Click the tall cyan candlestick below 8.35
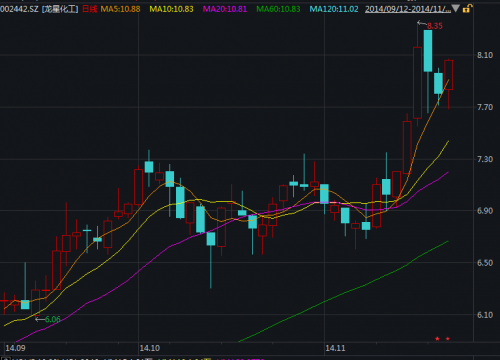Viewport: 500px width, 360px height. [428, 51]
